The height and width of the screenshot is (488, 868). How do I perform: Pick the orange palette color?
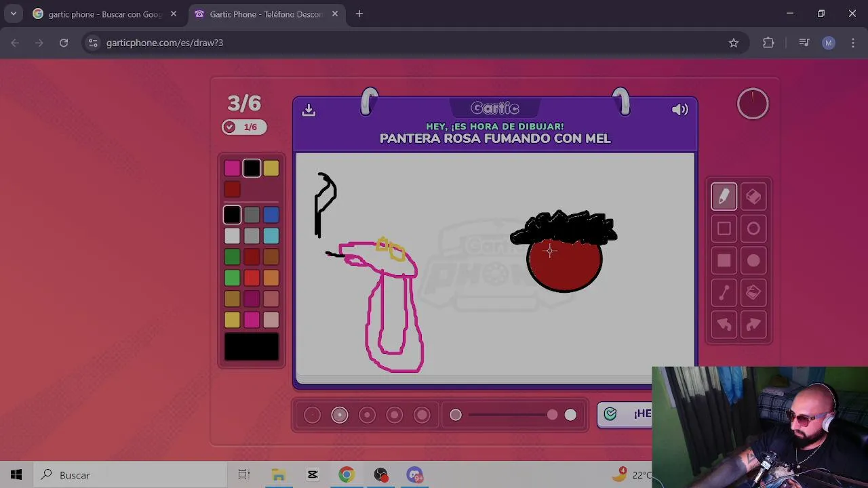click(271, 278)
